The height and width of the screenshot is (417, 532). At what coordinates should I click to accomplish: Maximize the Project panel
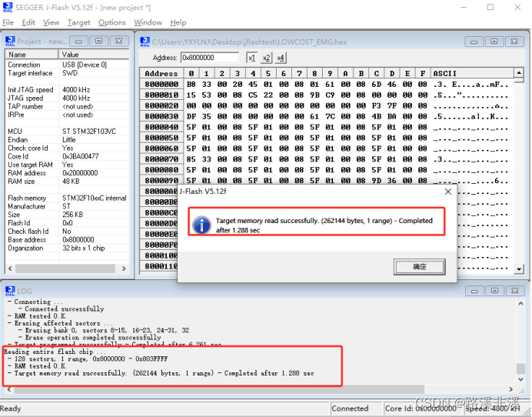coord(98,41)
